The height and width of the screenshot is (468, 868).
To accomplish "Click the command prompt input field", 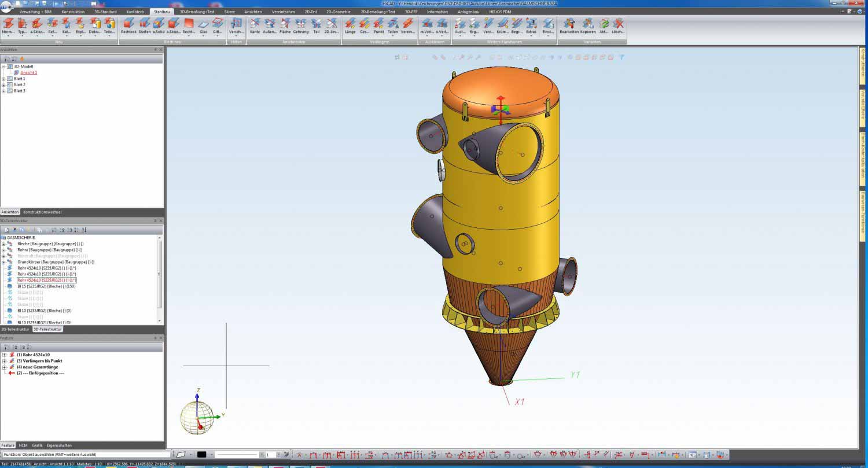I will tap(86, 455).
